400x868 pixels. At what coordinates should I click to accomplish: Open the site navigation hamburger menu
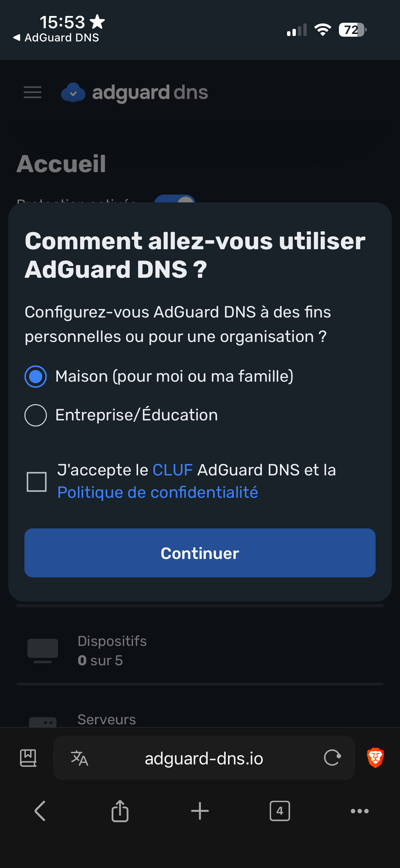click(32, 92)
